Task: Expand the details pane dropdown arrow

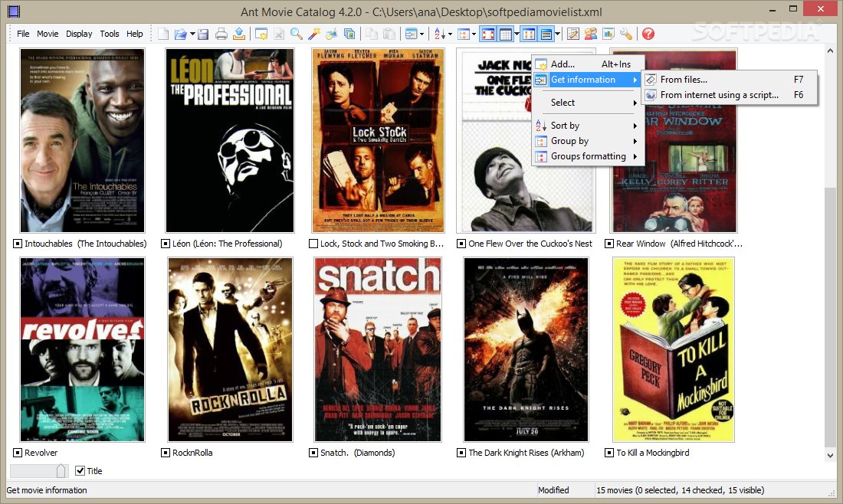Action: click(557, 34)
